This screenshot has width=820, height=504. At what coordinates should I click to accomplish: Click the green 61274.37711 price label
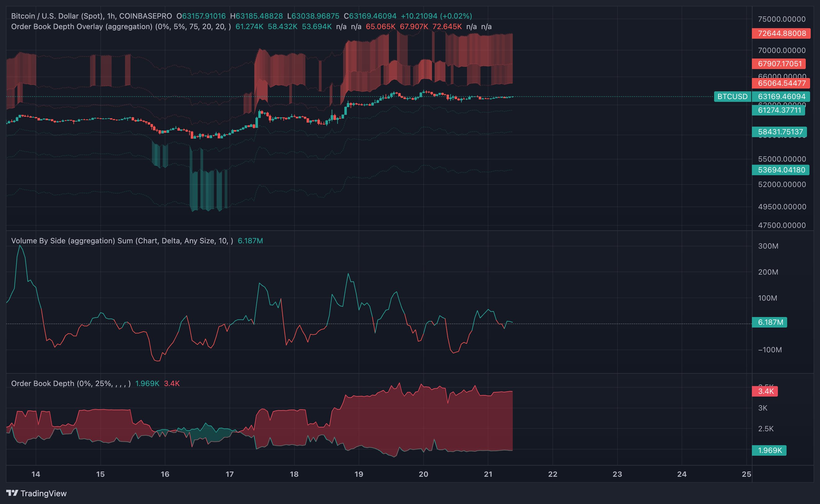[x=778, y=110]
